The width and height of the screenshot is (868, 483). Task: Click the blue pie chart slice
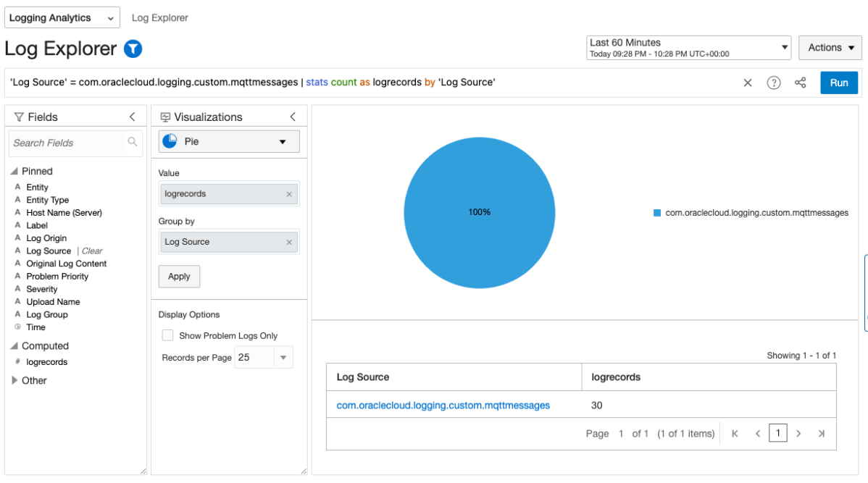pos(479,212)
